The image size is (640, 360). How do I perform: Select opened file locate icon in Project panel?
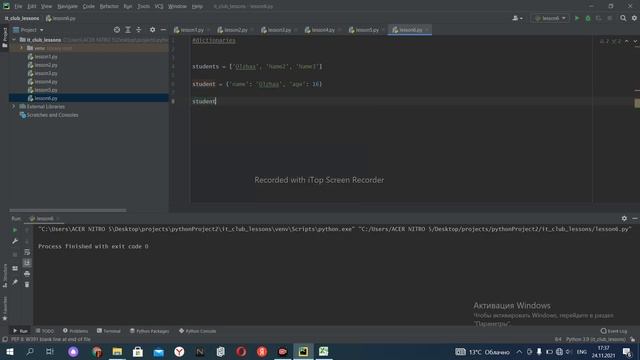pos(117,30)
